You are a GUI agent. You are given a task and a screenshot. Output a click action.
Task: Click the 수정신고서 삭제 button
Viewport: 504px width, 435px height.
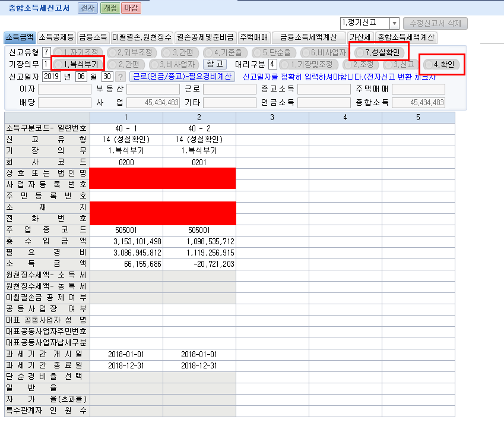435,23
